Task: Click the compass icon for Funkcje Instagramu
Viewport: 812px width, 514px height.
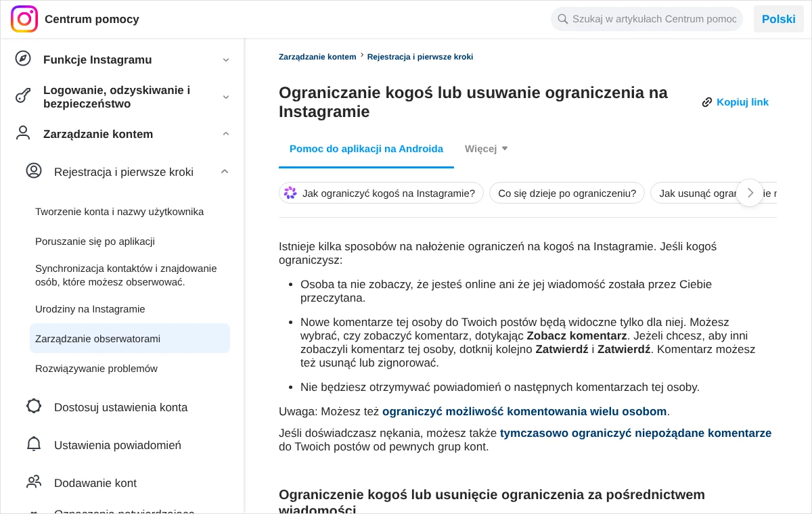Action: pos(23,58)
